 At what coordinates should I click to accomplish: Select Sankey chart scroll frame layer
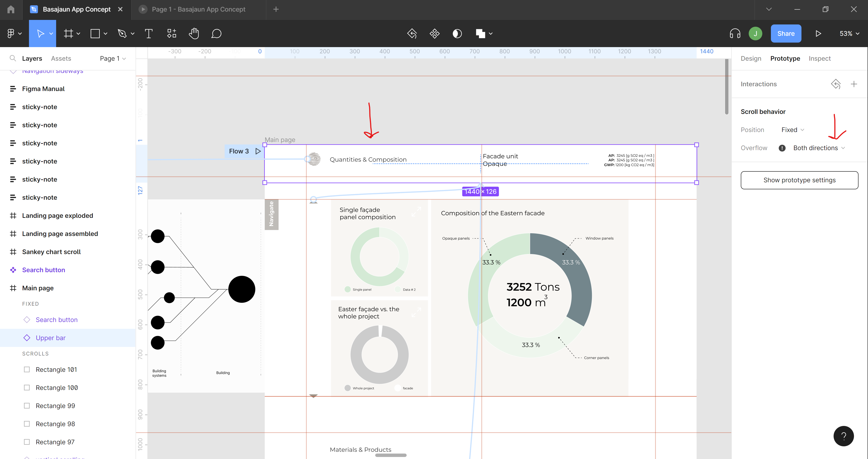coord(68,252)
